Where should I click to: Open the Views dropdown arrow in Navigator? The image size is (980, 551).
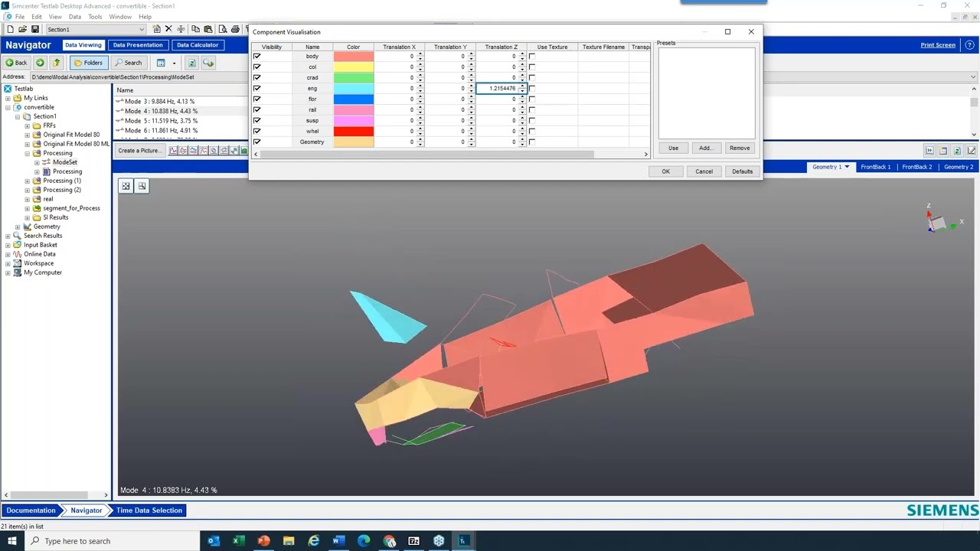coord(174,63)
